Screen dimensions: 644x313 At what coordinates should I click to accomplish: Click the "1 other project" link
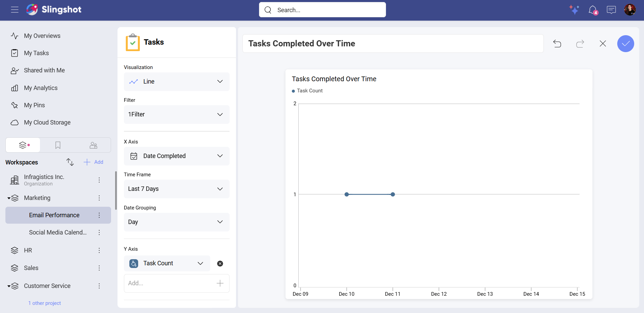(44, 303)
